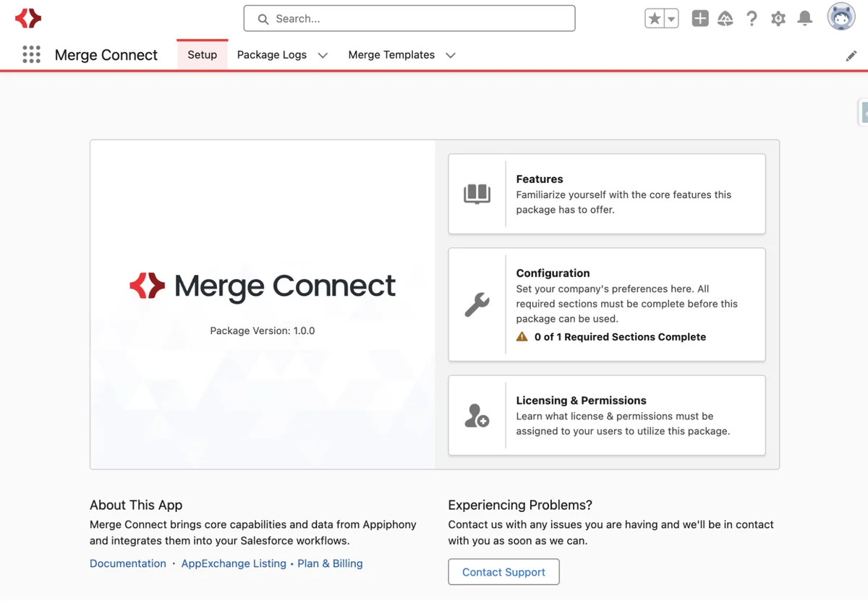The image size is (868, 601).
Task: Click the panel tab at right edge
Action: (863, 113)
